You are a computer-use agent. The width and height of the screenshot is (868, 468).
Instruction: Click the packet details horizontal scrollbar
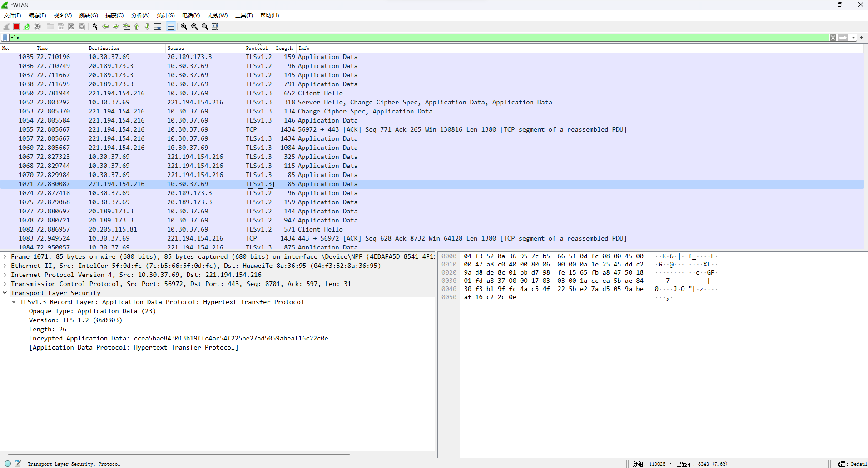tap(179, 454)
